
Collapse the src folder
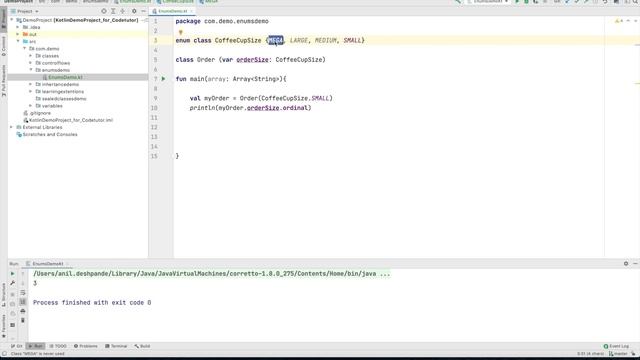coord(18,41)
